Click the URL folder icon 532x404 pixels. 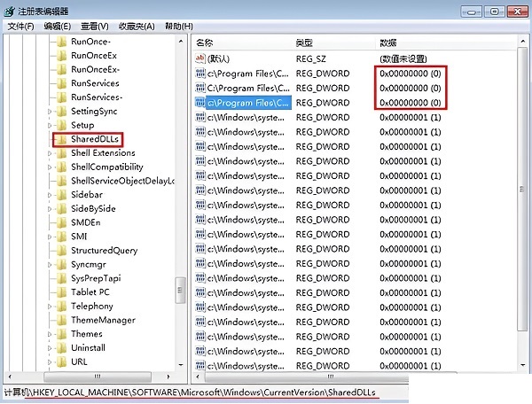click(62, 361)
